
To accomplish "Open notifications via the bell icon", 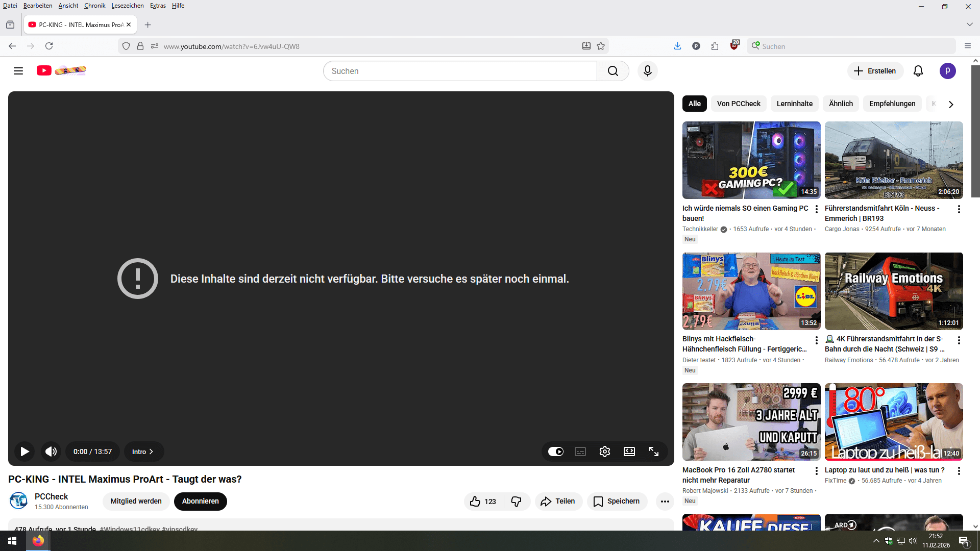I will [x=918, y=71].
